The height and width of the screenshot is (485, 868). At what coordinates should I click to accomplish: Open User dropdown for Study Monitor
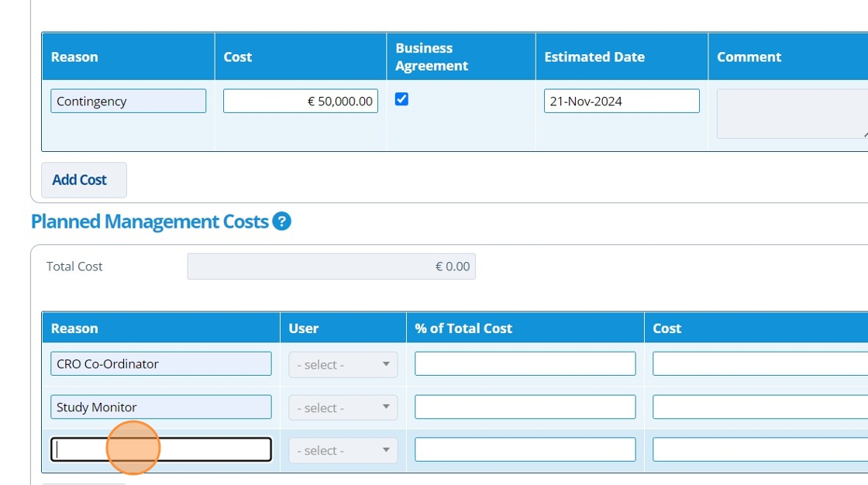(x=343, y=408)
